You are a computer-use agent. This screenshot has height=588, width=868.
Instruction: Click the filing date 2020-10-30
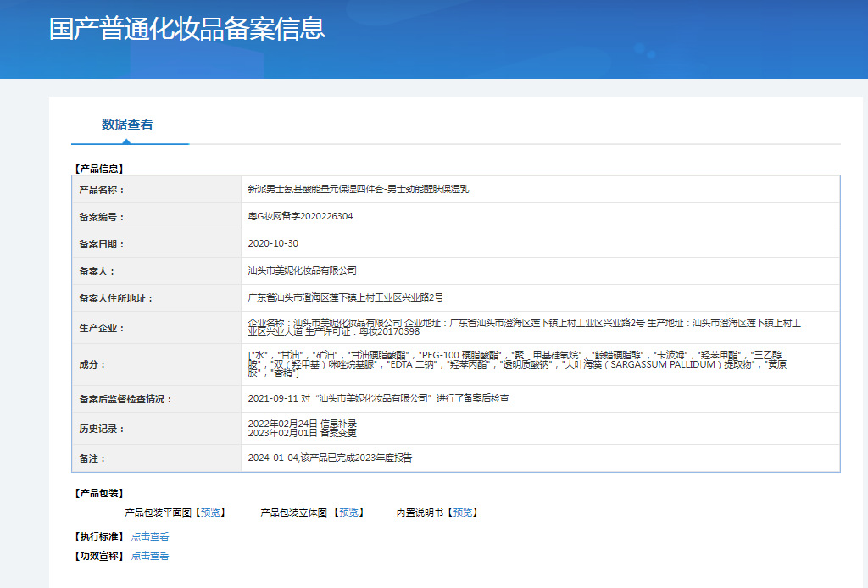tap(273, 244)
